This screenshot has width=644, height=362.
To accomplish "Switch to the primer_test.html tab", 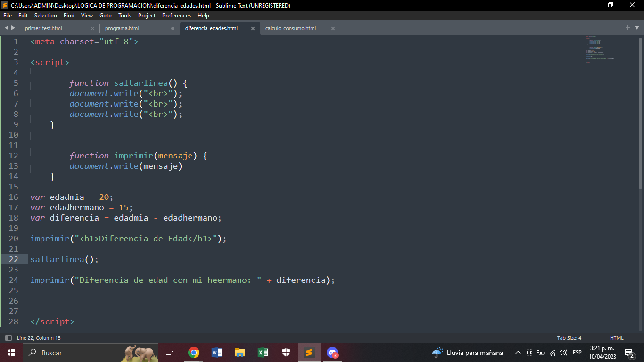I will pos(43,28).
